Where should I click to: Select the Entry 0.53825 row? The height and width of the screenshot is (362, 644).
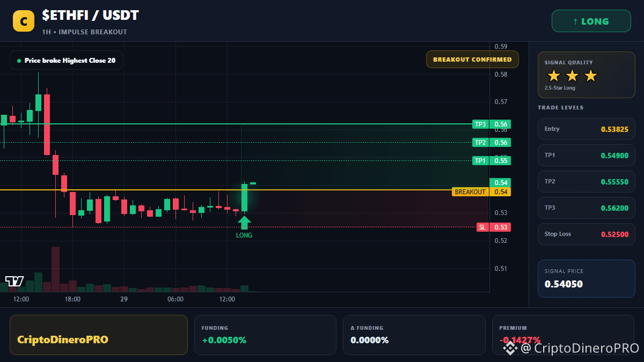pyautogui.click(x=586, y=129)
